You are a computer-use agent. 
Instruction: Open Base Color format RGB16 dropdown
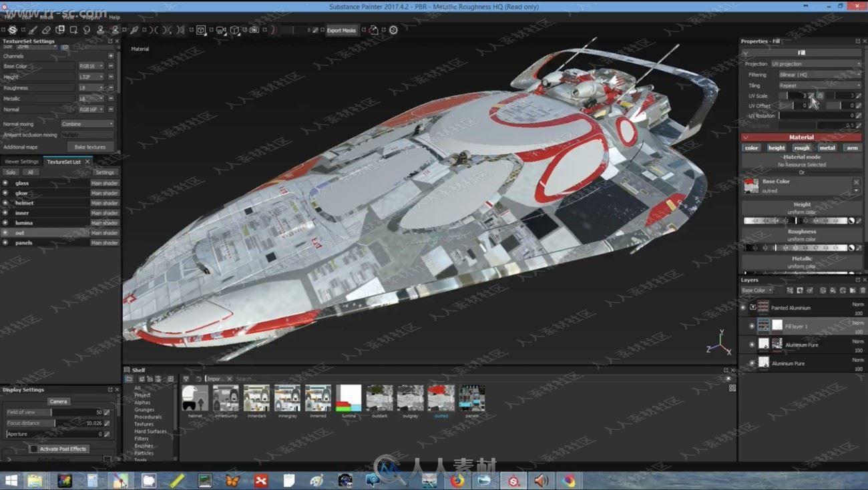91,66
